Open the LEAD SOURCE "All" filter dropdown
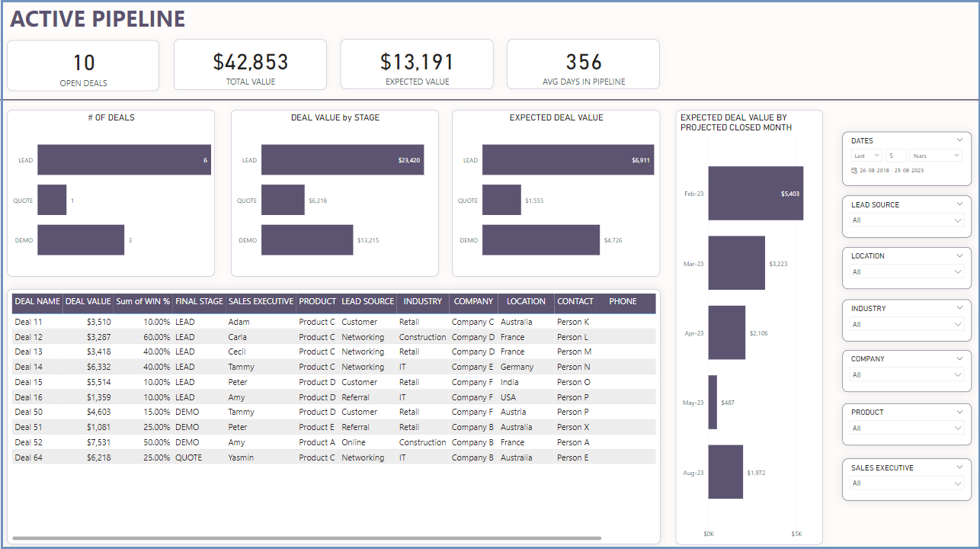The height and width of the screenshot is (549, 980). 906,220
